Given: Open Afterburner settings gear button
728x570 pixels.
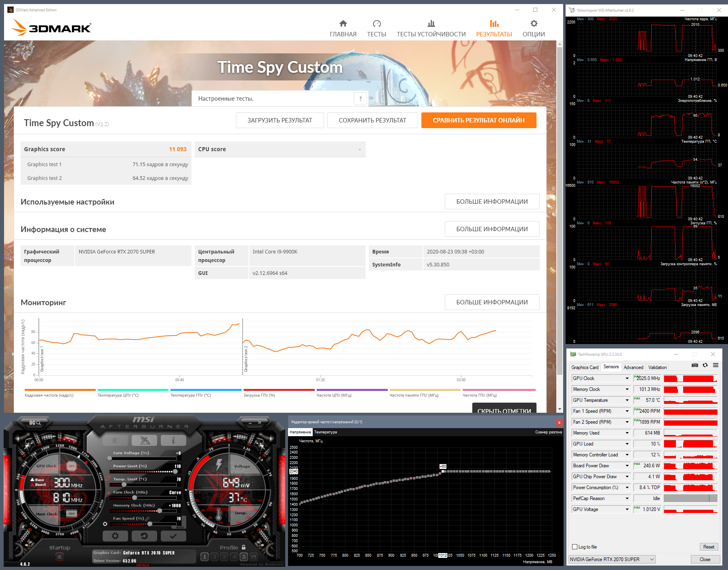Looking at the screenshot, I should pyautogui.click(x=115, y=536).
